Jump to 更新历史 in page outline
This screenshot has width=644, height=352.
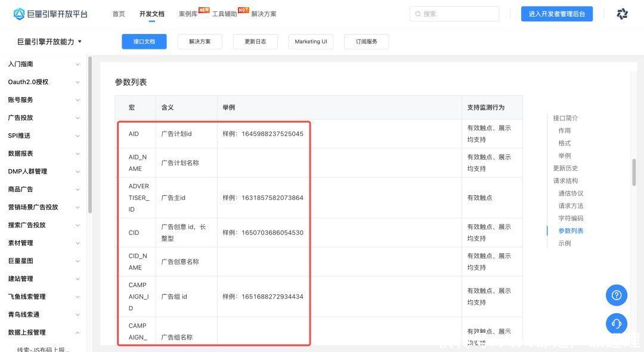[x=565, y=168]
